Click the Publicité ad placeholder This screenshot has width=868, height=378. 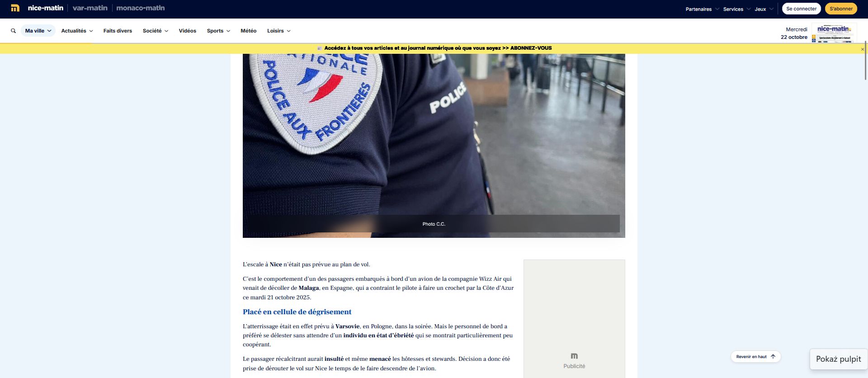(x=574, y=319)
